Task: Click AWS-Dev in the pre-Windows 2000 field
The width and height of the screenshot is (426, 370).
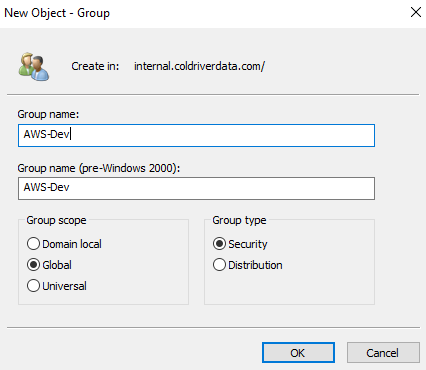Action: 46,187
